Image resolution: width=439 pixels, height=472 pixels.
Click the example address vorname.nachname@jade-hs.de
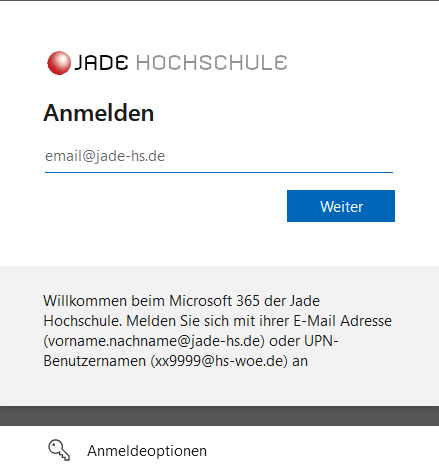click(x=154, y=341)
